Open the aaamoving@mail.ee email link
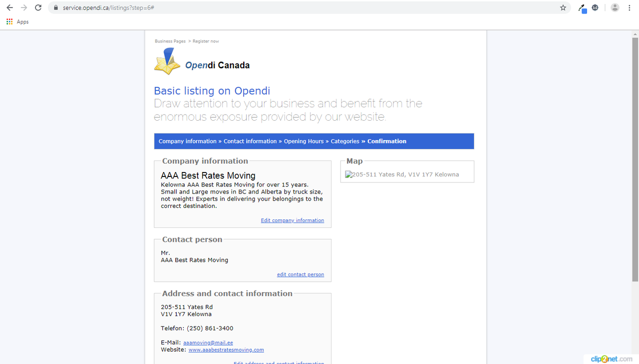Screen dimensions: 639x364 [x=208, y=343]
